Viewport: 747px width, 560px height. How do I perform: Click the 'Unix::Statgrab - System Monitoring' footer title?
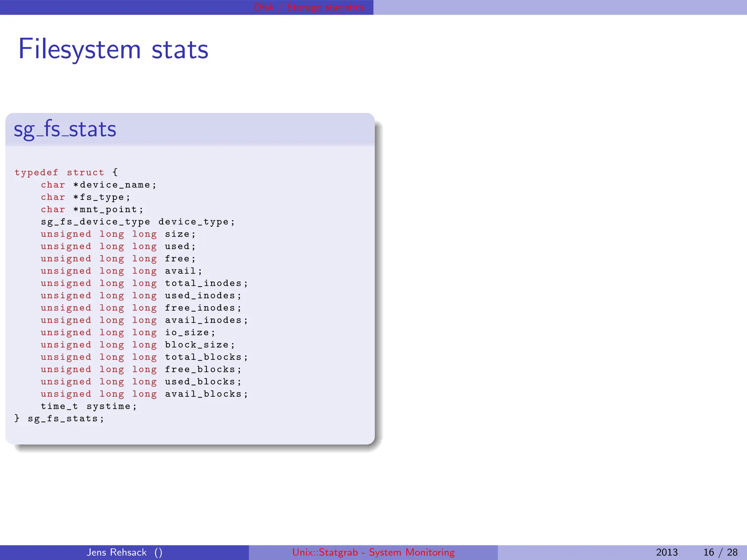pos(373,552)
